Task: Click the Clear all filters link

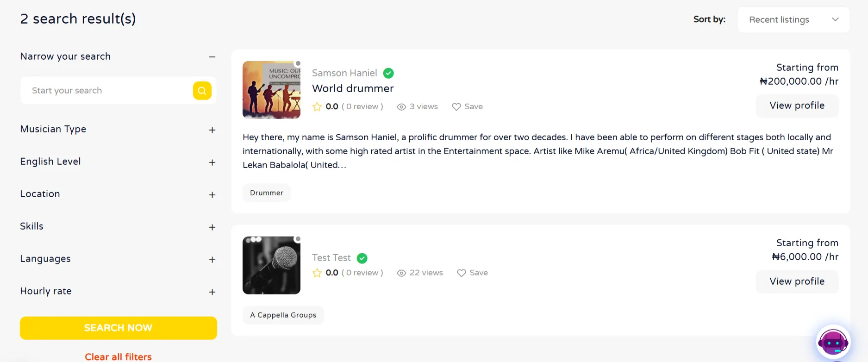Action: (x=118, y=356)
